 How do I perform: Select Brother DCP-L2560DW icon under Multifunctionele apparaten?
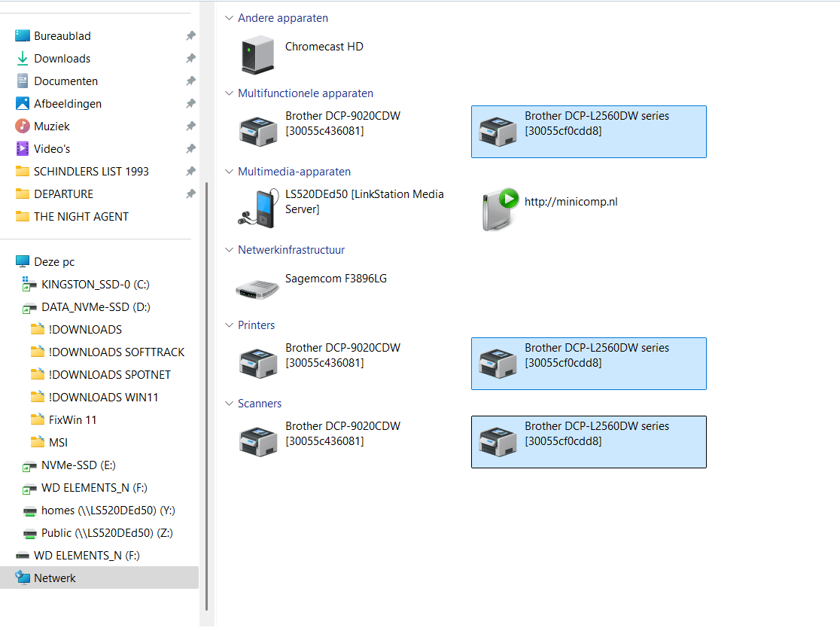pos(498,131)
